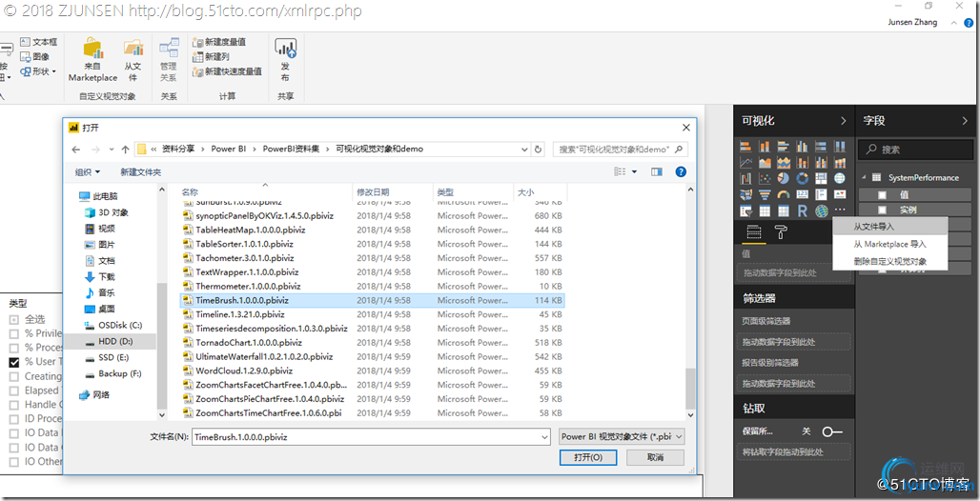Open the view options dropdown in the dialog
This screenshot has height=501, width=980.
(635, 171)
